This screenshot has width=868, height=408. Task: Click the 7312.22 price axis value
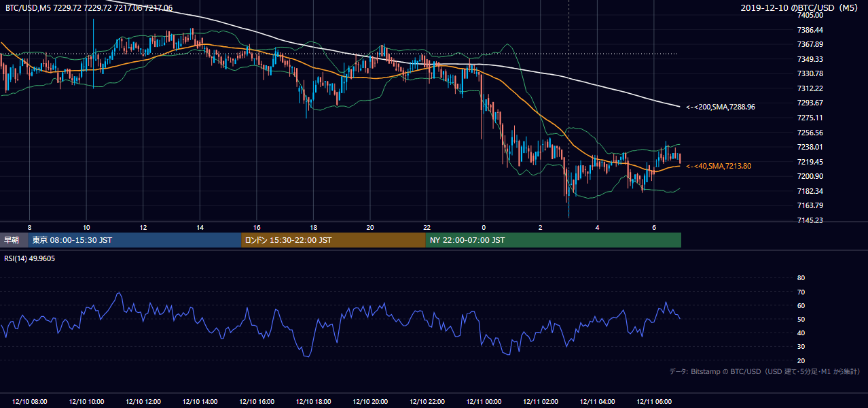810,88
